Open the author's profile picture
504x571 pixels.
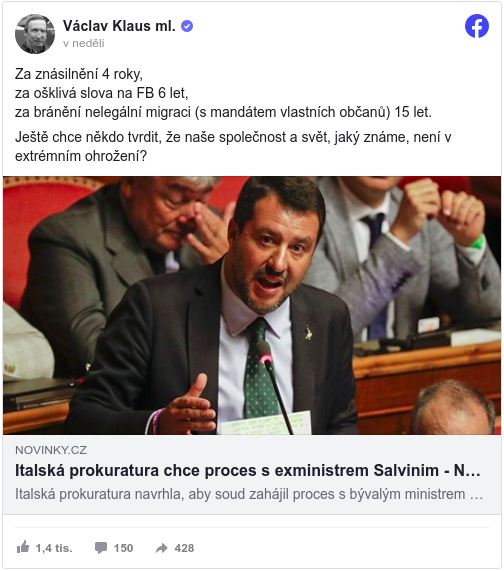pyautogui.click(x=35, y=34)
